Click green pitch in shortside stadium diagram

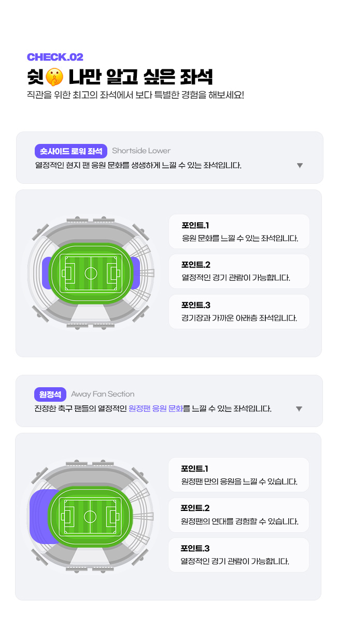pyautogui.click(x=91, y=272)
